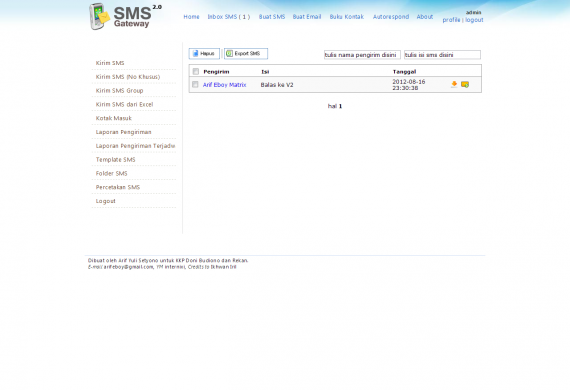
Task: Click the Export SMS button
Action: click(246, 53)
